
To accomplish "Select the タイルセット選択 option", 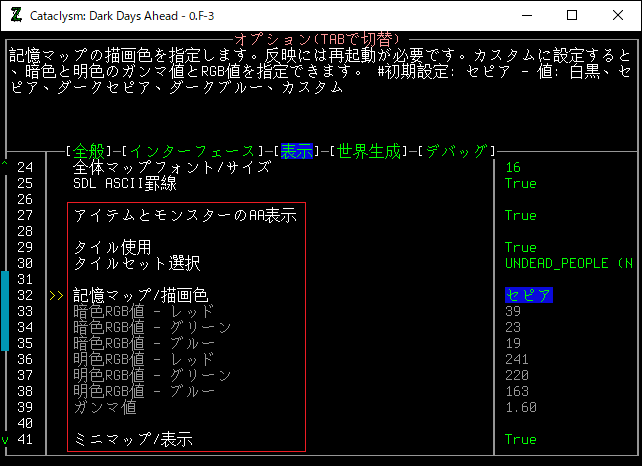I will click(137, 263).
